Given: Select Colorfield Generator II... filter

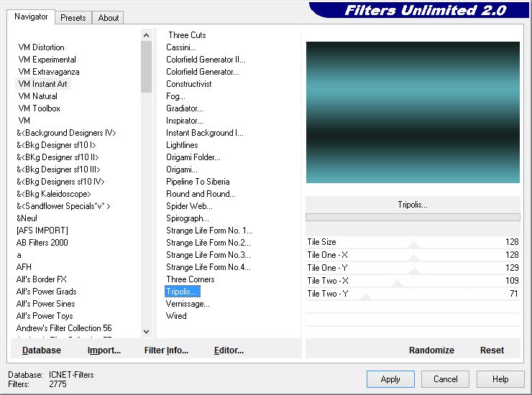Looking at the screenshot, I should coord(206,60).
